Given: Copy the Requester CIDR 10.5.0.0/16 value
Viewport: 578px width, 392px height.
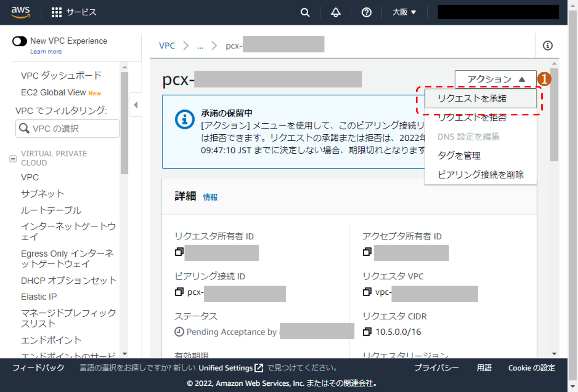Looking at the screenshot, I should coord(367,332).
